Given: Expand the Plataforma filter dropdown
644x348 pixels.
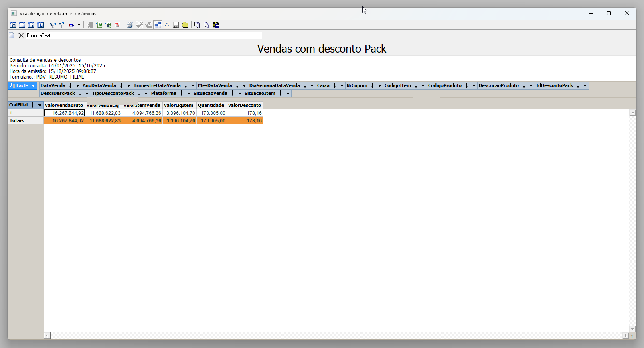Looking at the screenshot, I should (188, 93).
